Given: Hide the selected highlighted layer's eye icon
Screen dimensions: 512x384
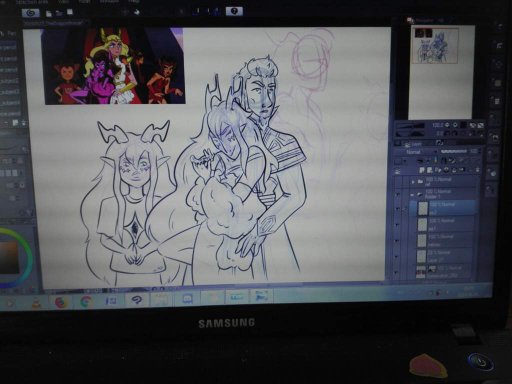Looking at the screenshot, I should pos(397,208).
